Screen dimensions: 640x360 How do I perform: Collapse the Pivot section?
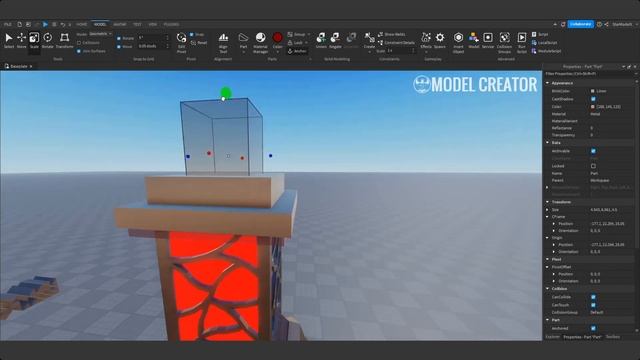pos(547,259)
